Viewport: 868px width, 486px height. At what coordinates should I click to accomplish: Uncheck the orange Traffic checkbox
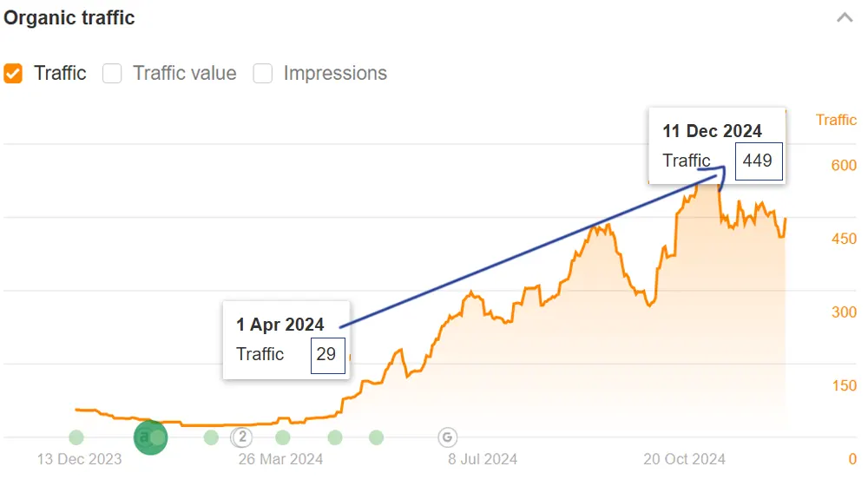point(13,73)
